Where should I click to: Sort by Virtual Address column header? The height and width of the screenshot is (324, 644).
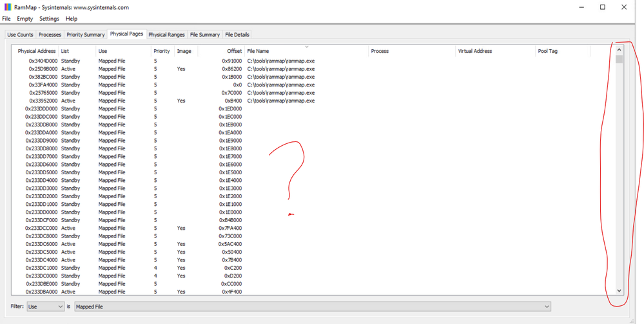pos(495,51)
